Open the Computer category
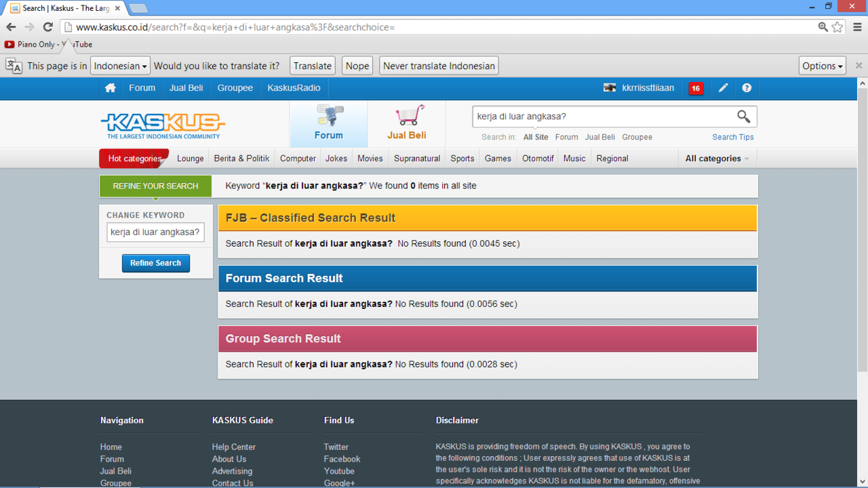Viewport: 868px width, 488px height. coord(298,159)
